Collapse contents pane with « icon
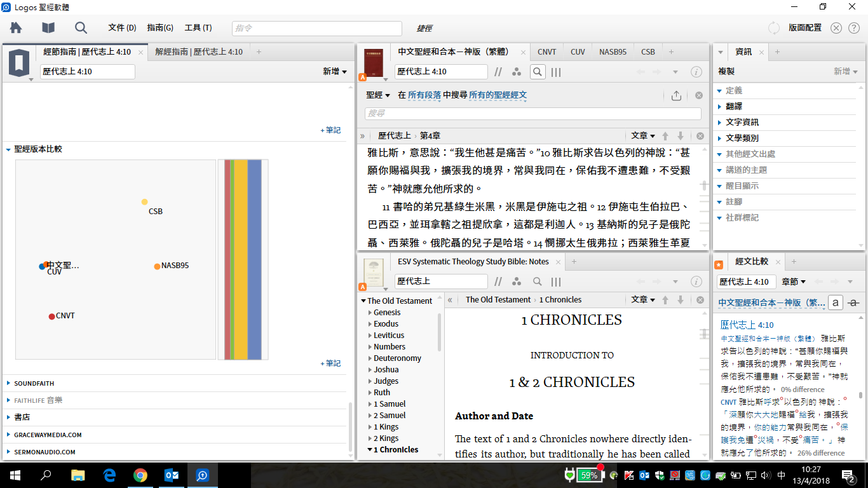Screen dimensions: 868x488 [449, 300]
